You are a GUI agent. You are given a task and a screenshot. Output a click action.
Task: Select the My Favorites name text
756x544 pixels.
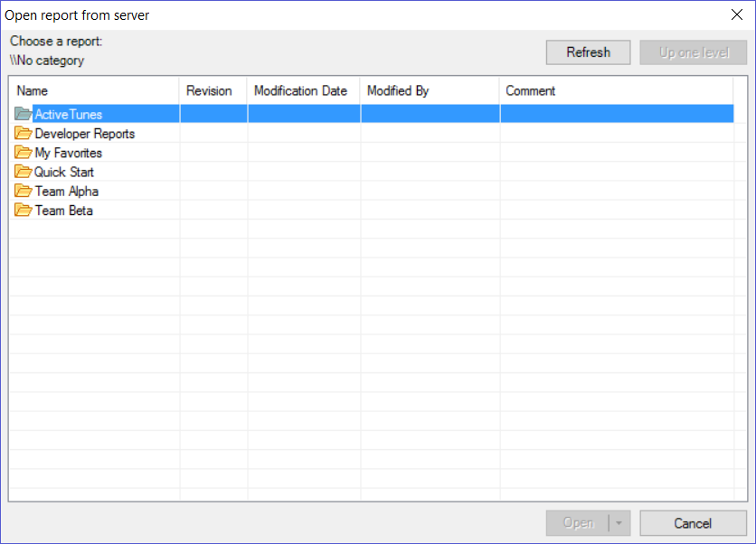[69, 153]
